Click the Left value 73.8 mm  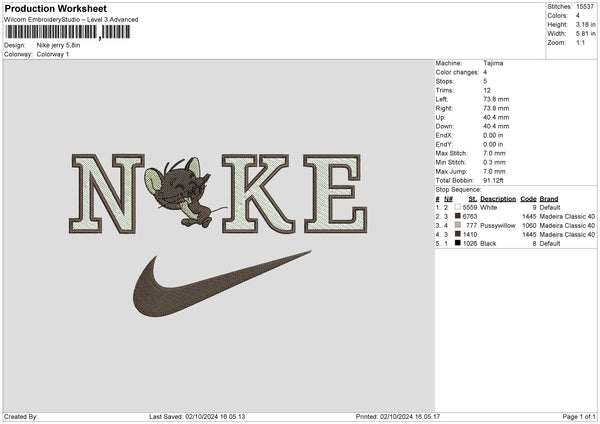pyautogui.click(x=496, y=99)
